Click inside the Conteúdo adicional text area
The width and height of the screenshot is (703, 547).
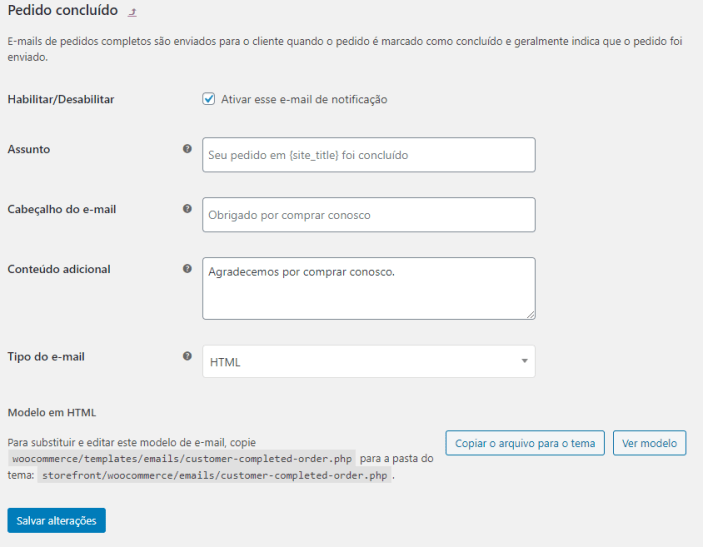point(369,288)
